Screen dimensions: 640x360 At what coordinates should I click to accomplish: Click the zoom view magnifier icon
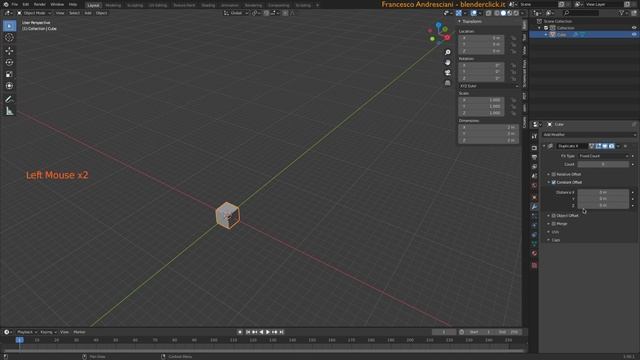448,52
